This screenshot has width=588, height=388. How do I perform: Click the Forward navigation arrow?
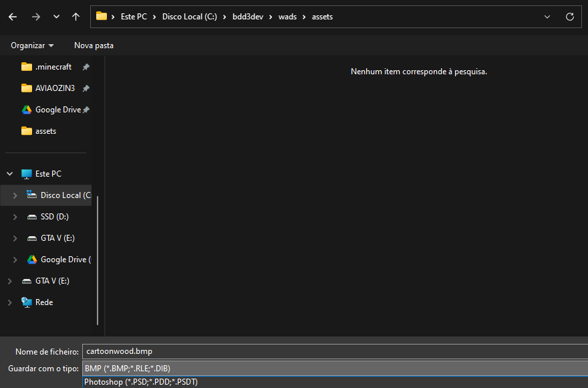coord(35,17)
